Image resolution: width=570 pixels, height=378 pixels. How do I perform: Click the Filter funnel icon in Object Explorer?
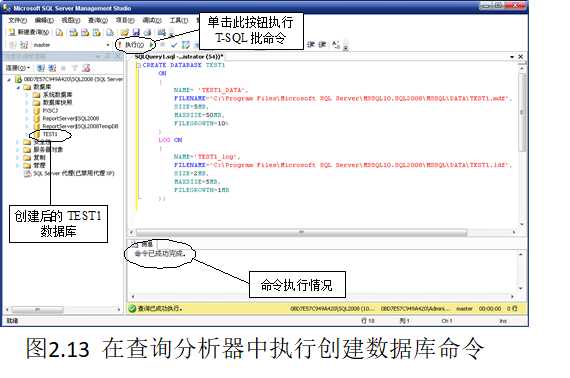click(74, 68)
